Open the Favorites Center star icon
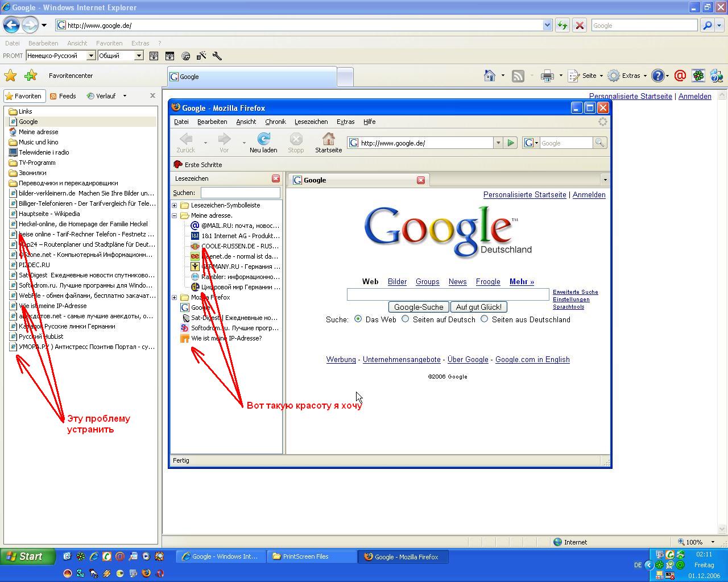This screenshot has width=728, height=582. click(10, 76)
